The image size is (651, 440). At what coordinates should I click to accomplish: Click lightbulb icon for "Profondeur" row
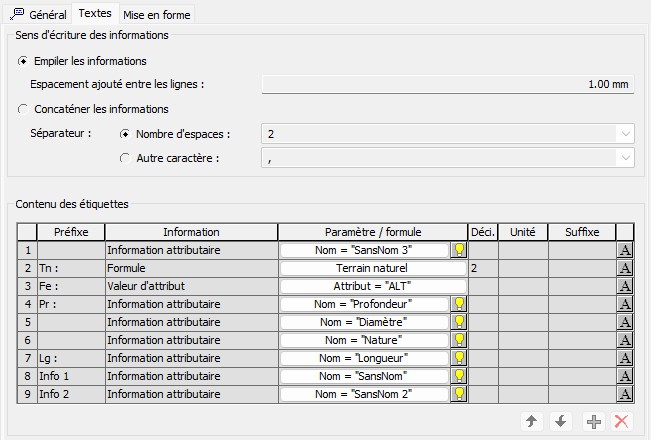[459, 304]
